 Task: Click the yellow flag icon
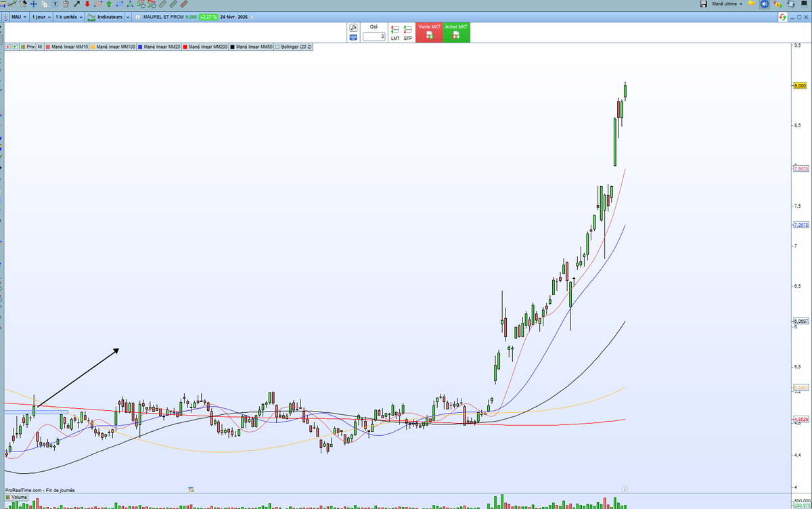[x=751, y=4]
